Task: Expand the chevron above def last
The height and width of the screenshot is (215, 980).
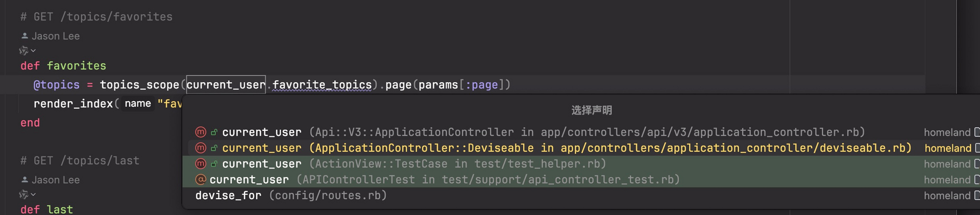Action: pyautogui.click(x=33, y=195)
